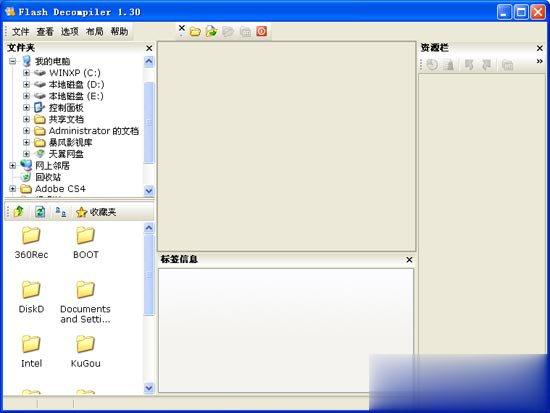Screen dimensions: 550x413
Task: Select 天翼网盘 in the tree
Action: 66,154
